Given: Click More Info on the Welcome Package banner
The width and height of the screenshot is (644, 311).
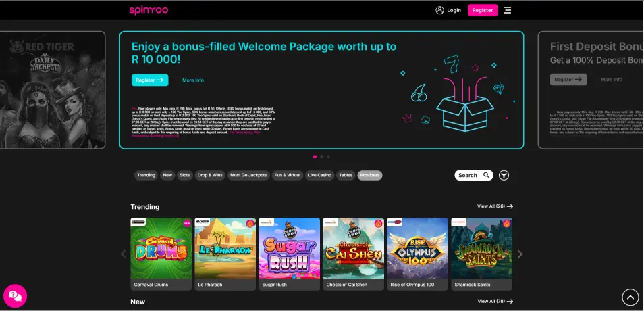Looking at the screenshot, I should pos(193,80).
